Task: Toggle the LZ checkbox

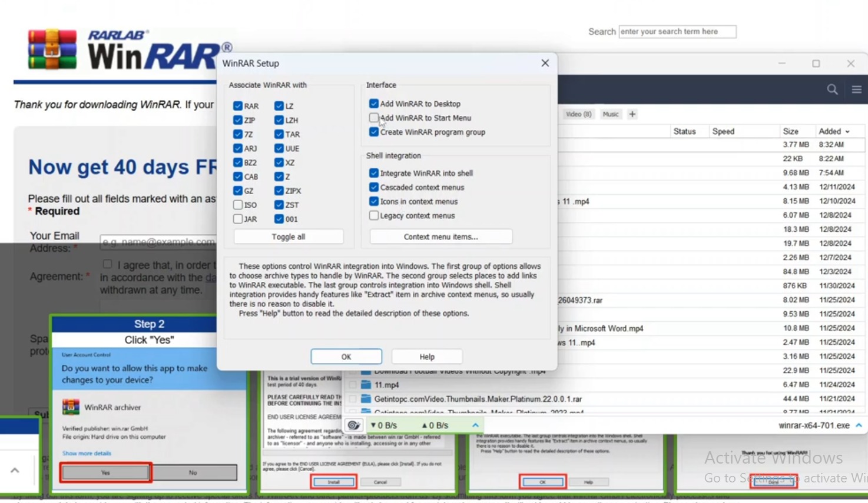Action: [x=279, y=106]
